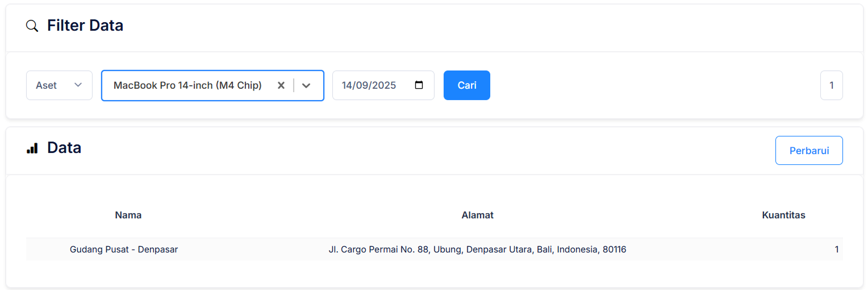The image size is (868, 290).
Task: Clear the MacBook Pro selection with X
Action: tap(281, 85)
